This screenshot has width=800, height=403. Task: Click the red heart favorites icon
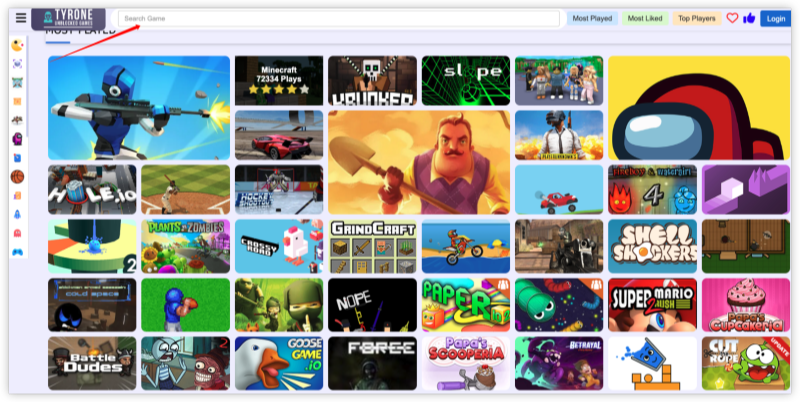pos(732,18)
